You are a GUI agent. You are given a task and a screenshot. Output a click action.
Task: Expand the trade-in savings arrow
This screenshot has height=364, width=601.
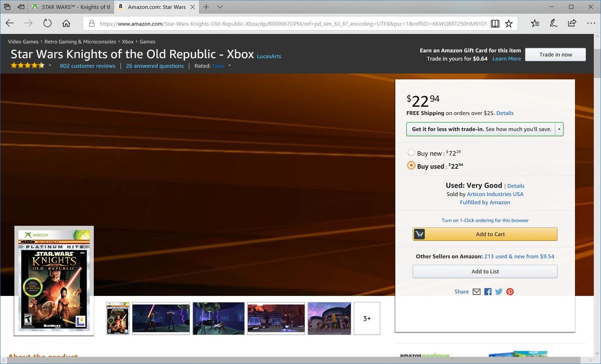(x=559, y=129)
